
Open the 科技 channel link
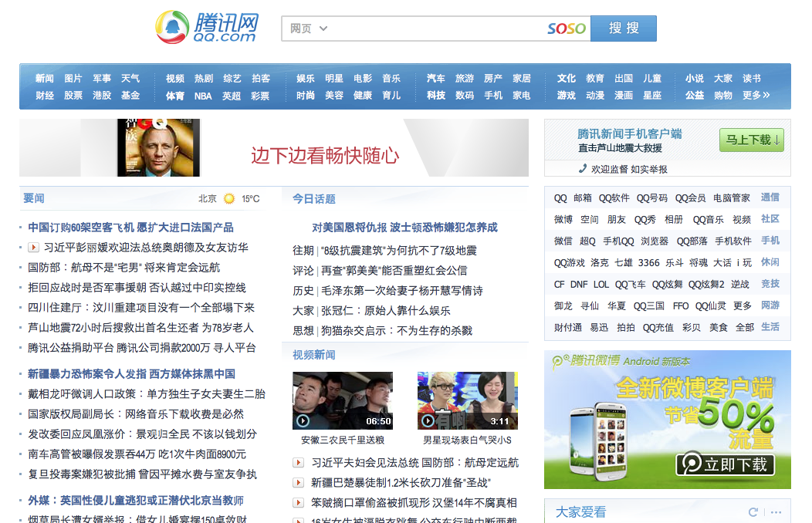pyautogui.click(x=436, y=95)
